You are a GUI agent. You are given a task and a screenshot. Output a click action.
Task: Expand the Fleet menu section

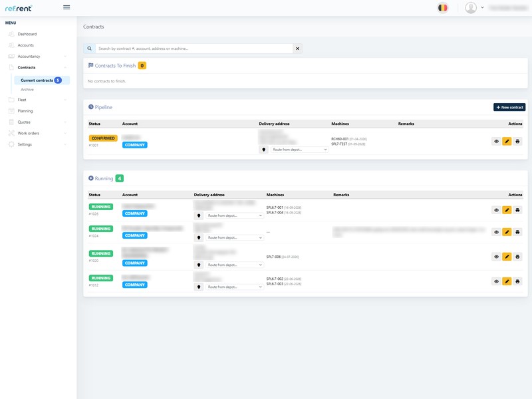coord(37,100)
